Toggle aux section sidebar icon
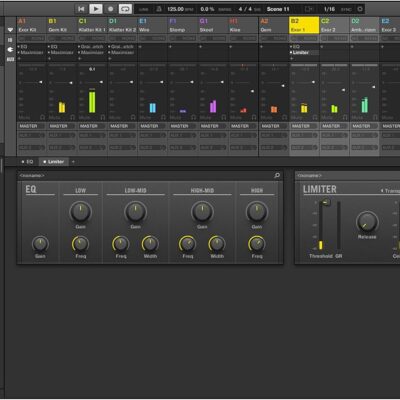400x400 pixels. [x=10, y=59]
